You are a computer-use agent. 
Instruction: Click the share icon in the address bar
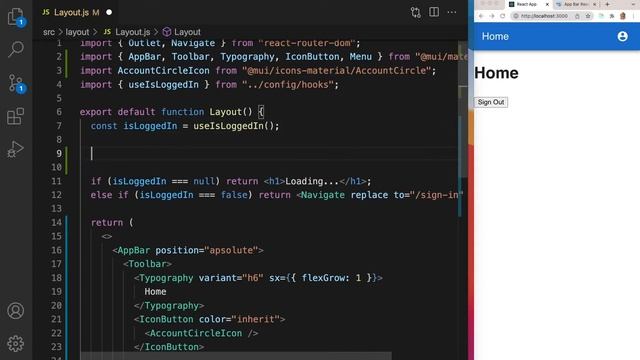[x=577, y=16]
